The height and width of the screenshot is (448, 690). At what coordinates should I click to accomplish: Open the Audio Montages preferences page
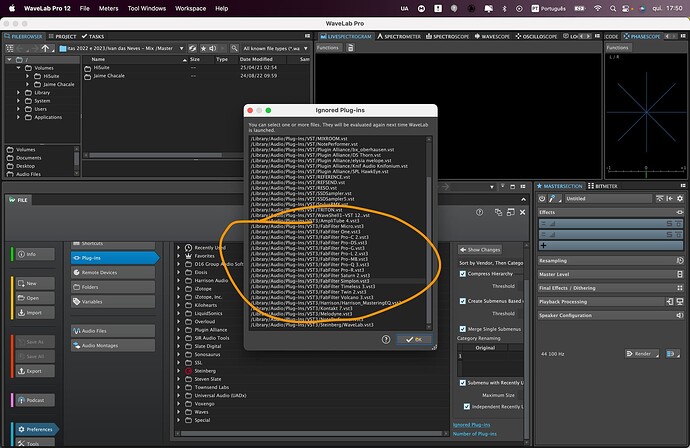113,345
